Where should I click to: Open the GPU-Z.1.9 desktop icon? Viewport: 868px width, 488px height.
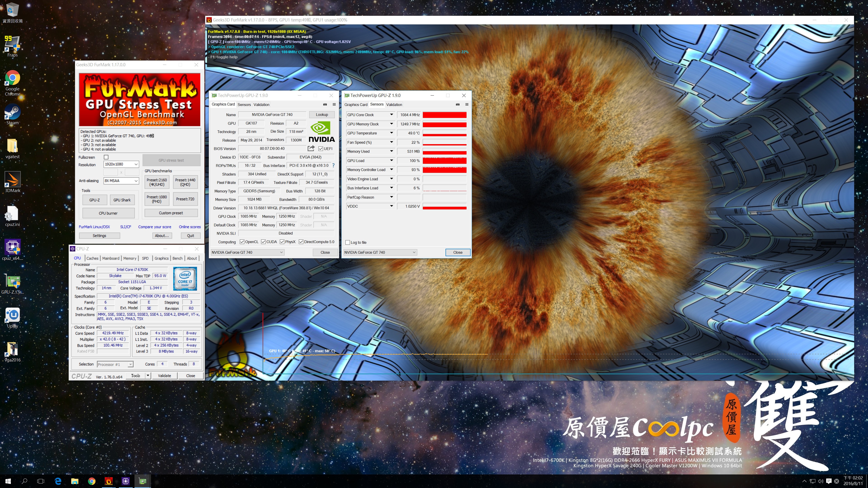[12, 284]
